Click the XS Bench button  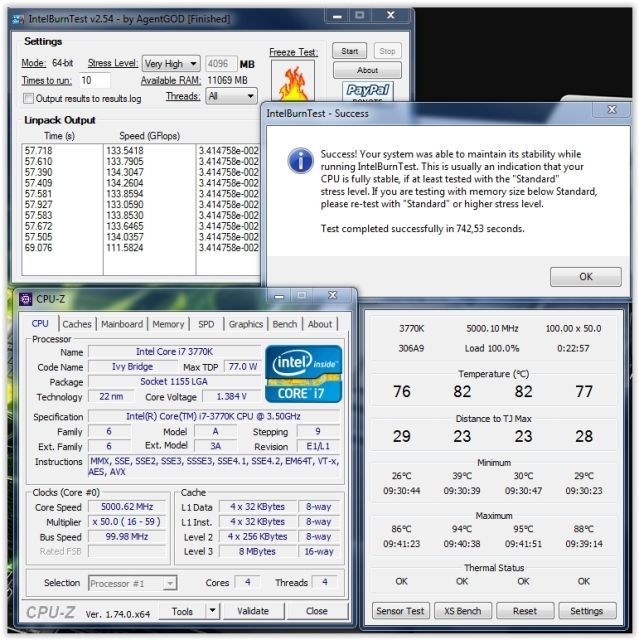(462, 610)
